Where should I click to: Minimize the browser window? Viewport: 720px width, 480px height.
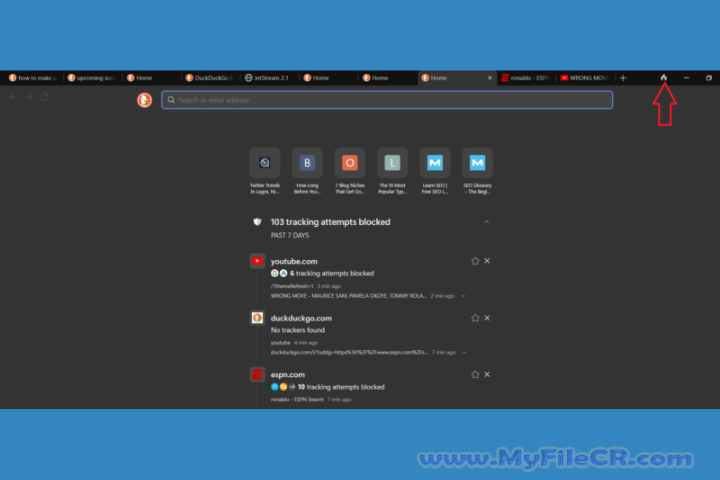click(x=686, y=78)
